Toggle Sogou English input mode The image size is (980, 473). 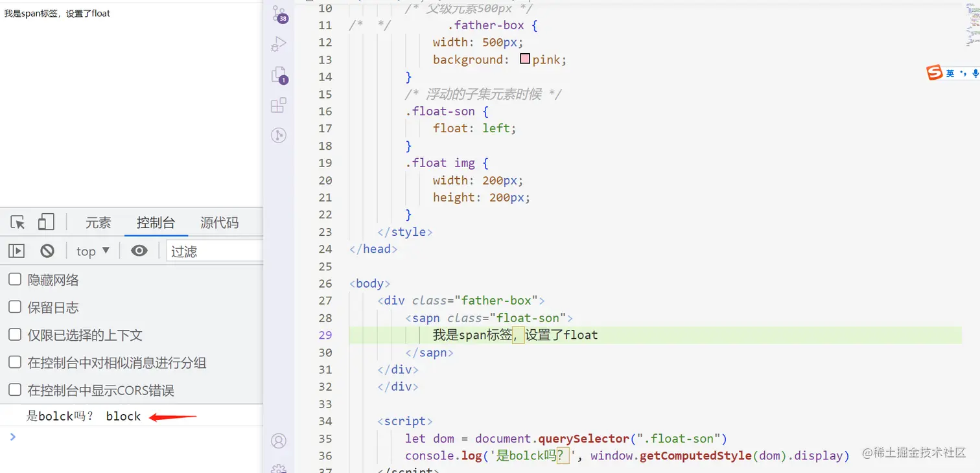(x=950, y=74)
